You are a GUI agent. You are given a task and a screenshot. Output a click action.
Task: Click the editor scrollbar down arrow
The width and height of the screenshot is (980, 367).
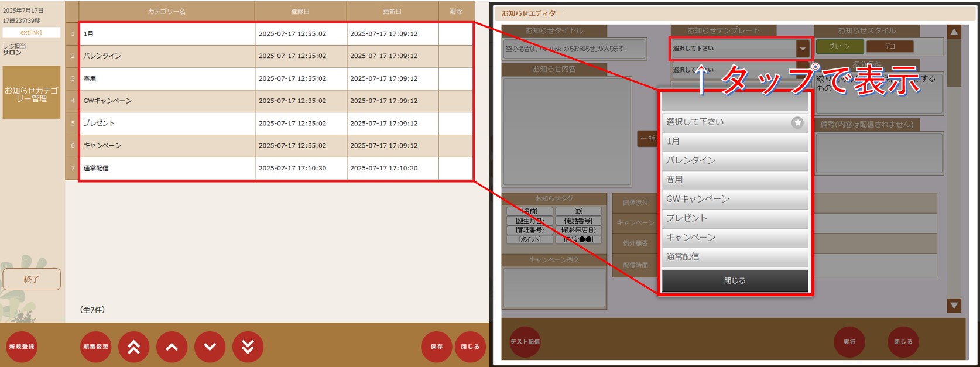[x=954, y=305]
